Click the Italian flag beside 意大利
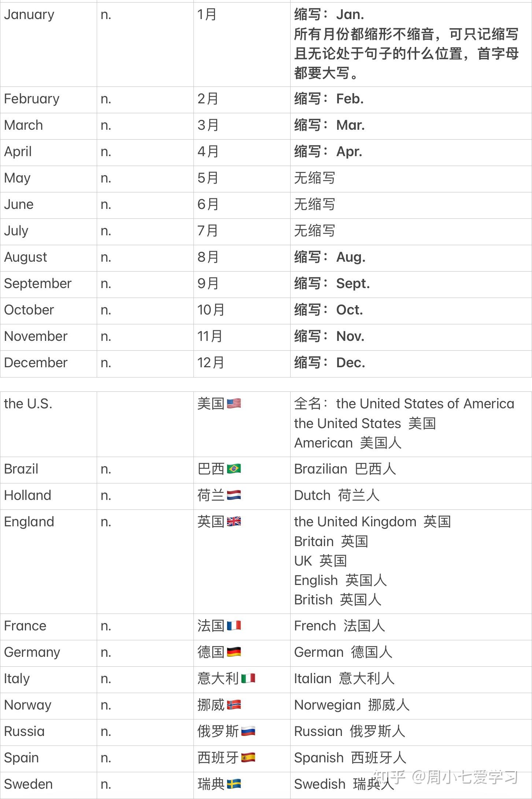532x799 pixels. (248, 678)
